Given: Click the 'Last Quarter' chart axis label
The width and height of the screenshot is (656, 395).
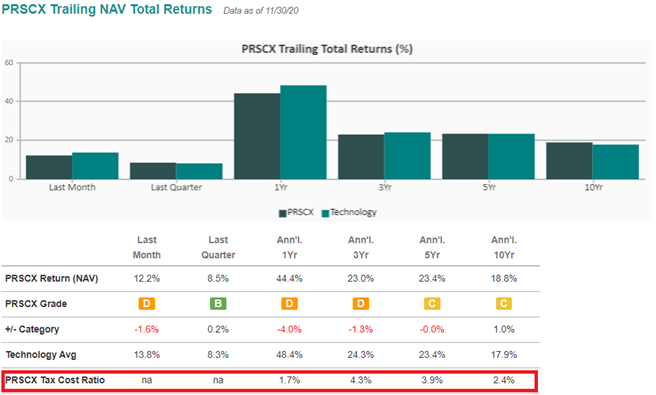Looking at the screenshot, I should (176, 187).
